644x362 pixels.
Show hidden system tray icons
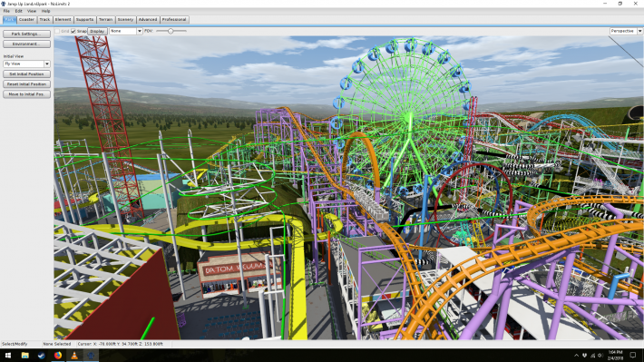(x=576, y=356)
